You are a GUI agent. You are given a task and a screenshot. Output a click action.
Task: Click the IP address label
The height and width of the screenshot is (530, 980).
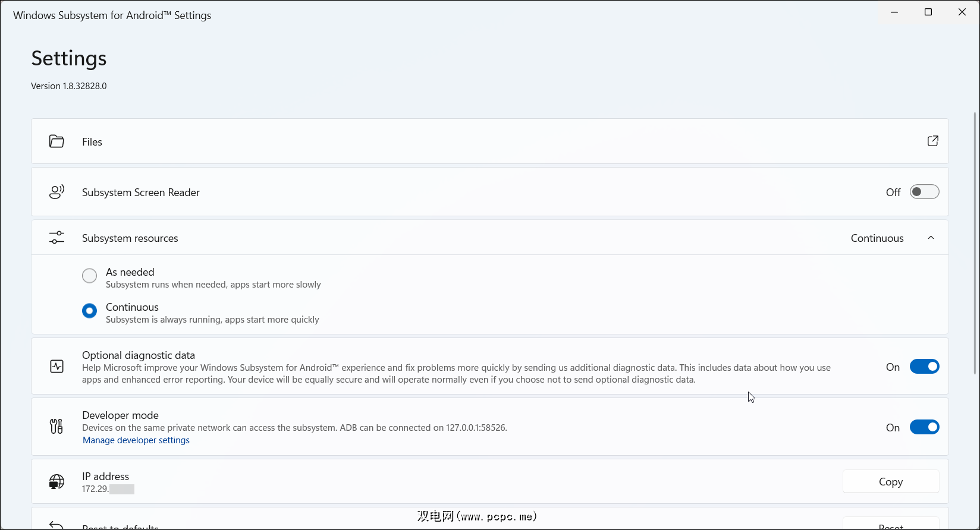[106, 477]
